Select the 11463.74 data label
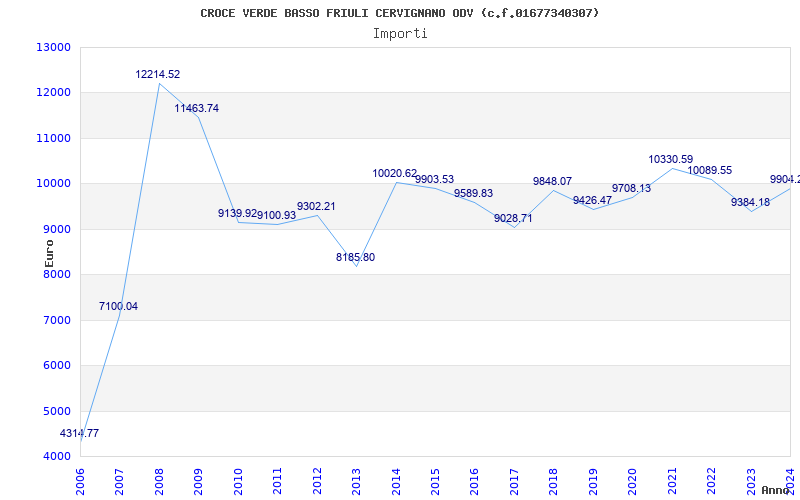800x500 pixels. (196, 108)
